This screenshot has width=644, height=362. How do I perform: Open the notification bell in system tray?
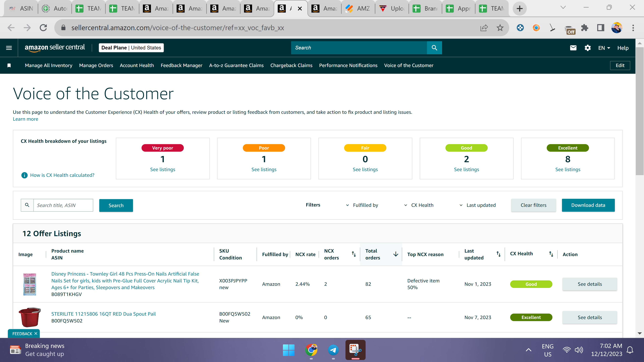[x=630, y=350]
